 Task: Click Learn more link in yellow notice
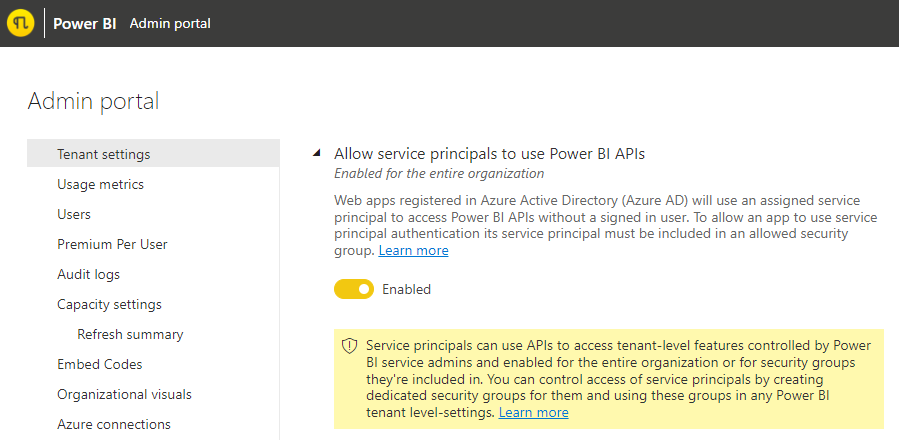(533, 412)
